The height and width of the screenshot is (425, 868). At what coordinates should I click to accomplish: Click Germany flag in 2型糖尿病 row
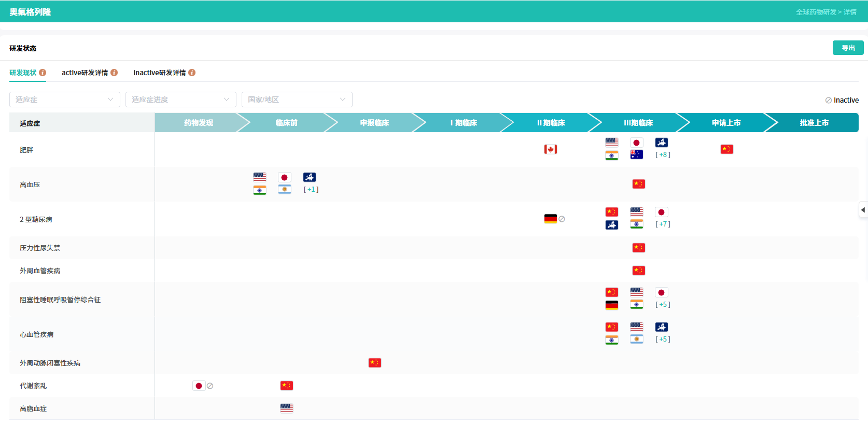pyautogui.click(x=551, y=219)
